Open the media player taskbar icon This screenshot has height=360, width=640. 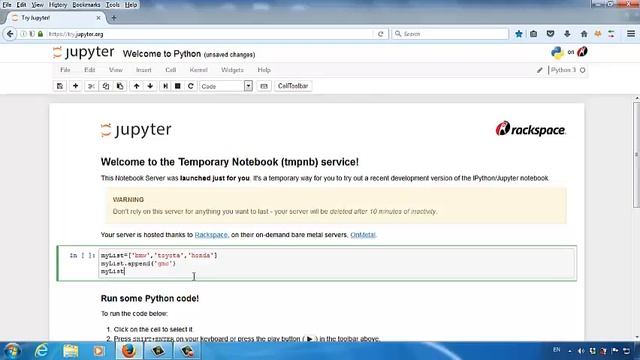coord(99,351)
